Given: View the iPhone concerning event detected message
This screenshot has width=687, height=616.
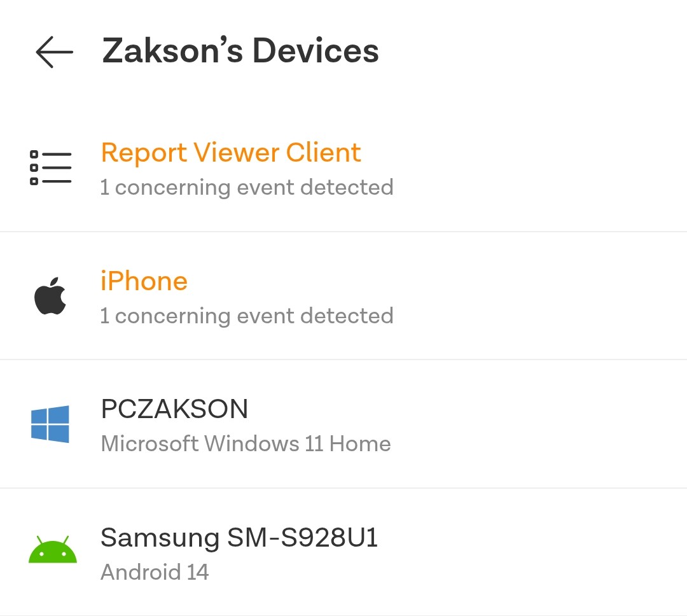Looking at the screenshot, I should tap(247, 316).
